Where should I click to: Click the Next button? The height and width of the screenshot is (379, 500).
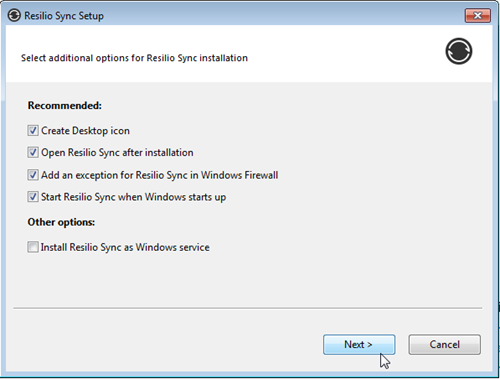tap(359, 344)
